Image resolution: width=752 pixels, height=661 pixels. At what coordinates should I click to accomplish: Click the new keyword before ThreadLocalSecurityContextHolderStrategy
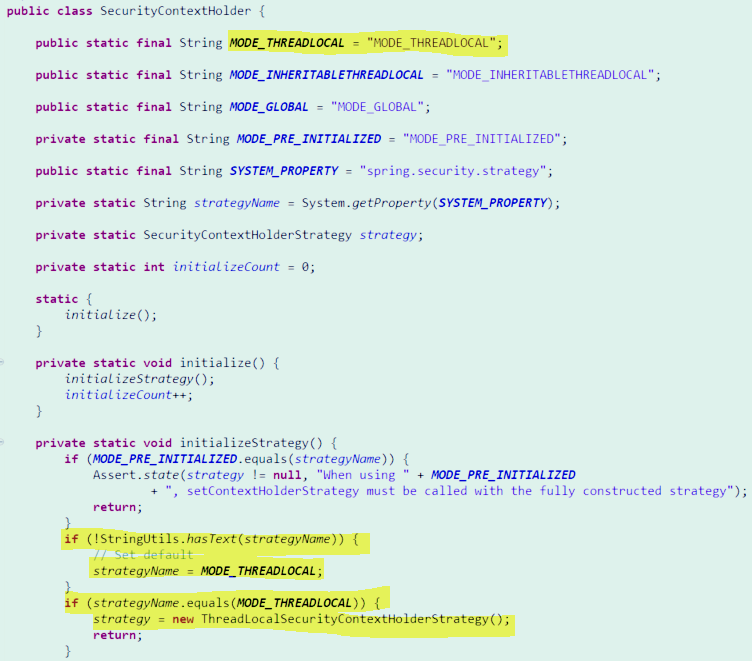click(183, 619)
